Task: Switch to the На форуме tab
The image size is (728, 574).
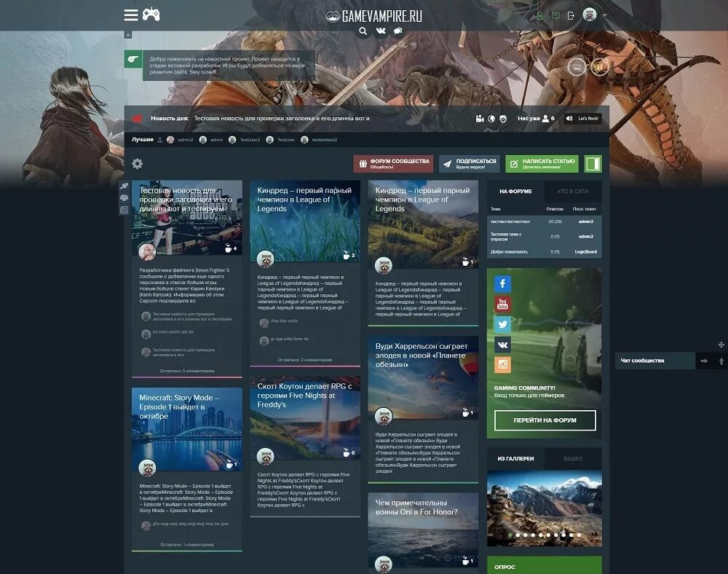Action: pyautogui.click(x=515, y=192)
